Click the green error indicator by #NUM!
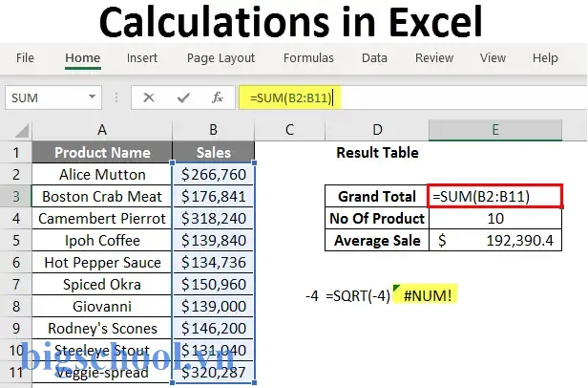Screen dimensions: 588x388 point(396,288)
